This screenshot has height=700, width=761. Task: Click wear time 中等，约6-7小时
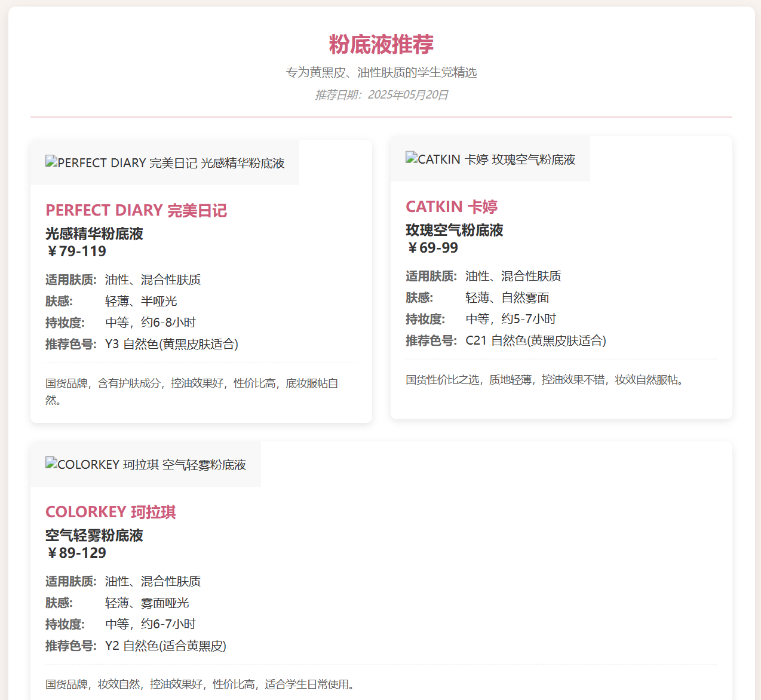pos(151,624)
